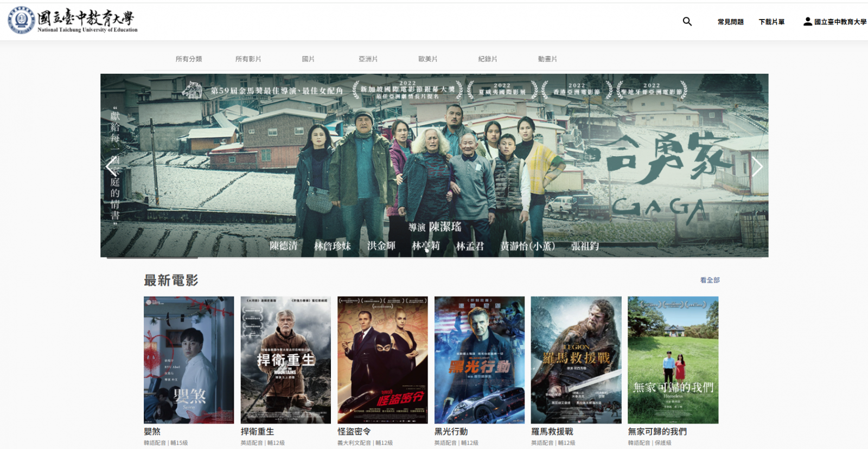Open the user account profile icon
This screenshot has width=868, height=449.
coord(807,22)
